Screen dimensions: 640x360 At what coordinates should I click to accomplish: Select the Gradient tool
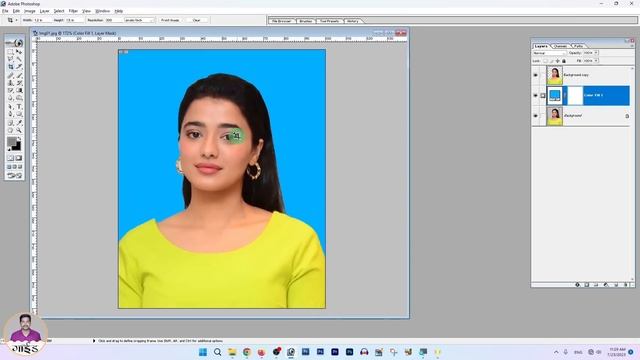coord(19,90)
